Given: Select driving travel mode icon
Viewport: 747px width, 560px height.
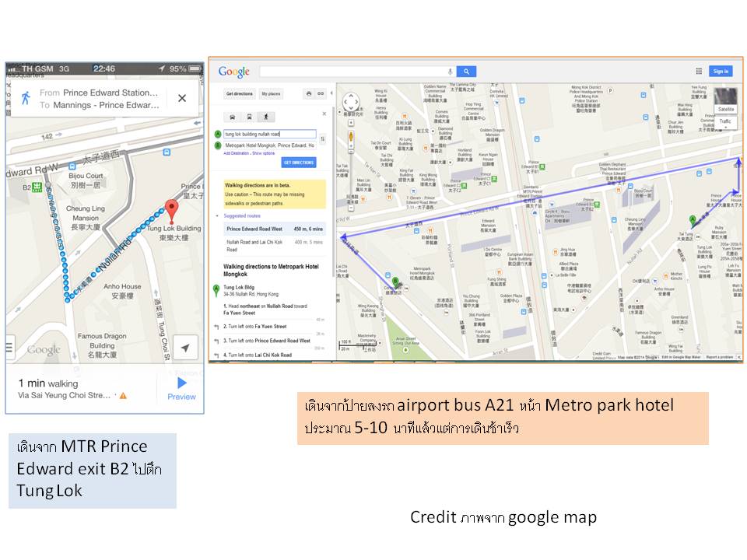Looking at the screenshot, I should [x=233, y=117].
